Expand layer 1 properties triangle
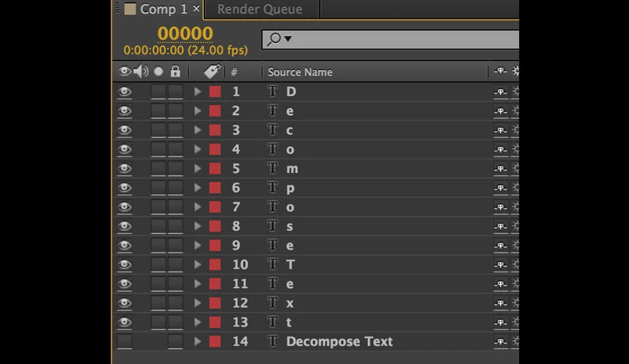 197,92
